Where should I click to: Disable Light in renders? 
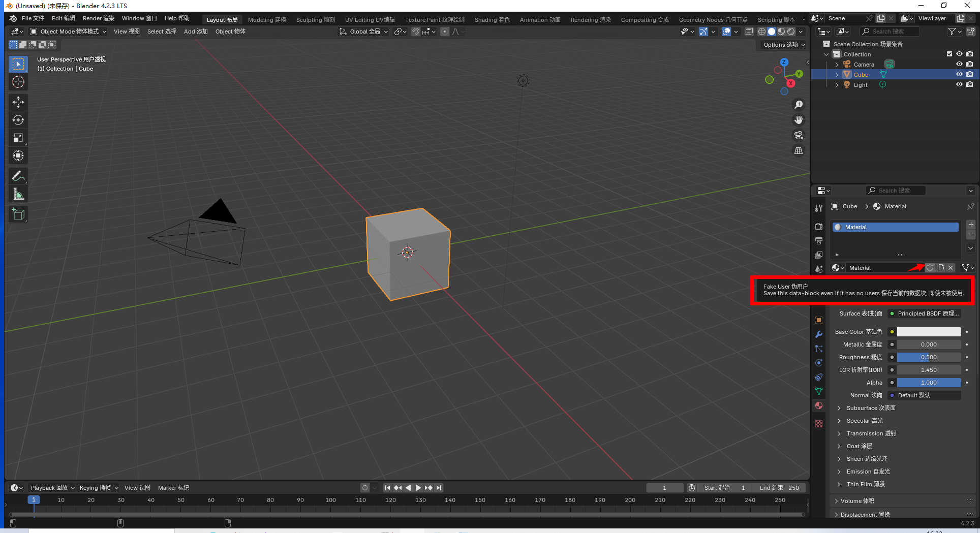[970, 84]
